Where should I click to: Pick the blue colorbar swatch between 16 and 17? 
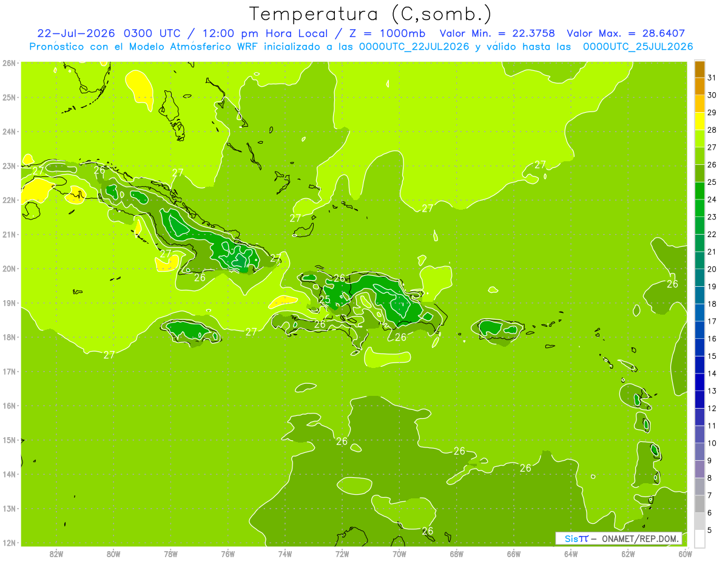tap(700, 330)
